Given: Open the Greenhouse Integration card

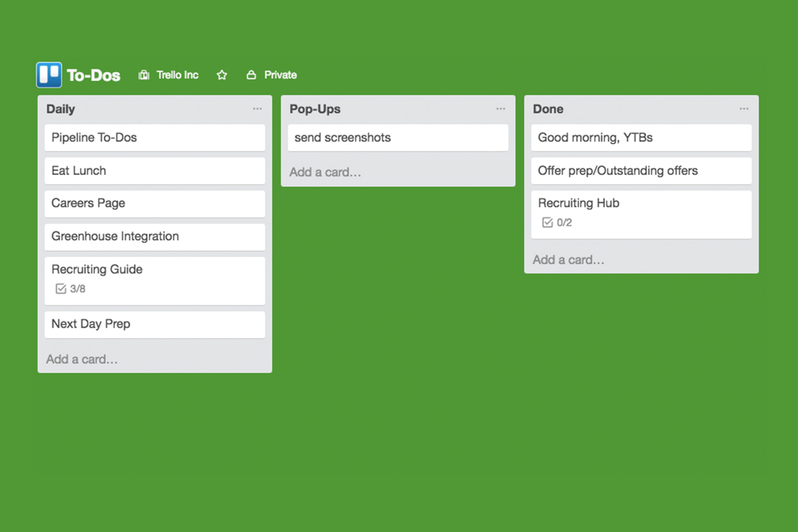Looking at the screenshot, I should [155, 237].
